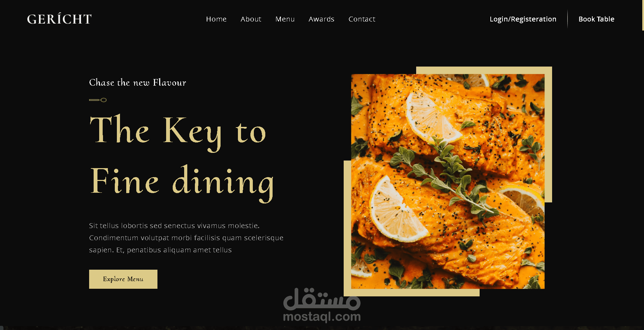Viewport: 644px width, 330px height.
Task: Click the 'The Key to Fine dining' headline
Action: tap(182, 158)
